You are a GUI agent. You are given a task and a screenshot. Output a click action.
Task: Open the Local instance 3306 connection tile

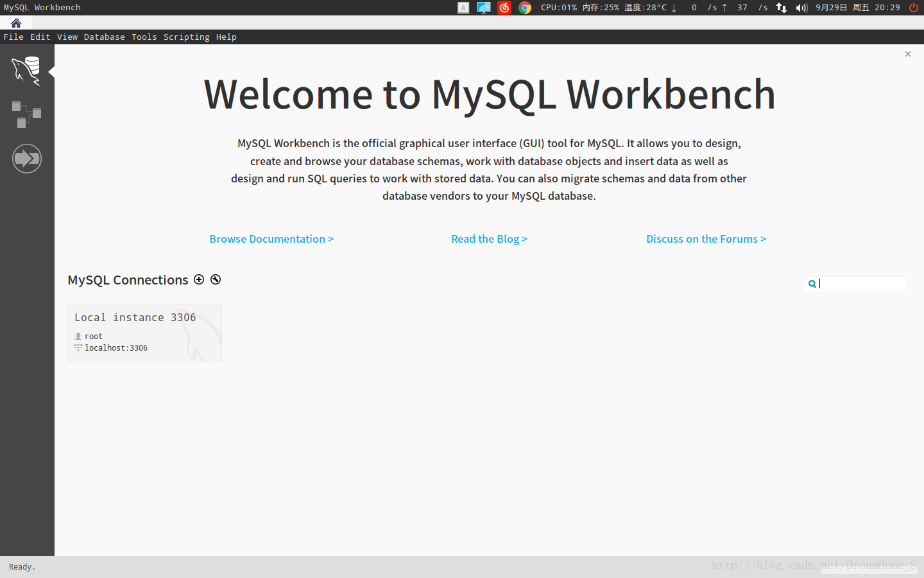144,333
